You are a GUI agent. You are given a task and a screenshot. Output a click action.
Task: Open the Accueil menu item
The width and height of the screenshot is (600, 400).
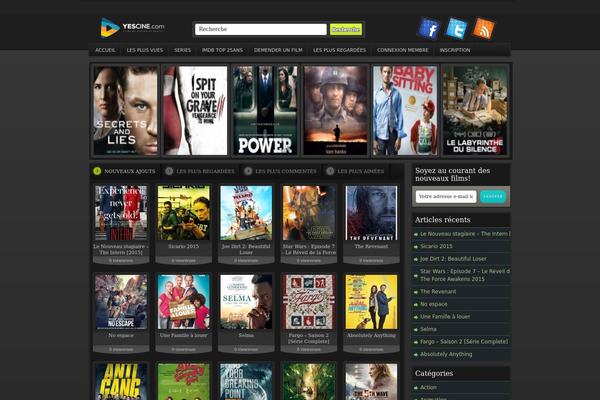click(x=105, y=50)
